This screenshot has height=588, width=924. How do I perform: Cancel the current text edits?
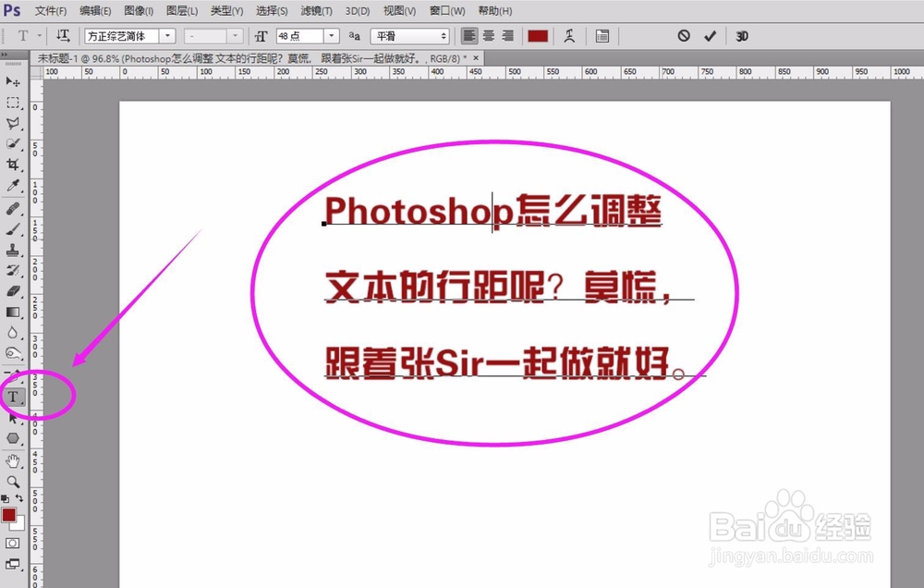click(684, 36)
